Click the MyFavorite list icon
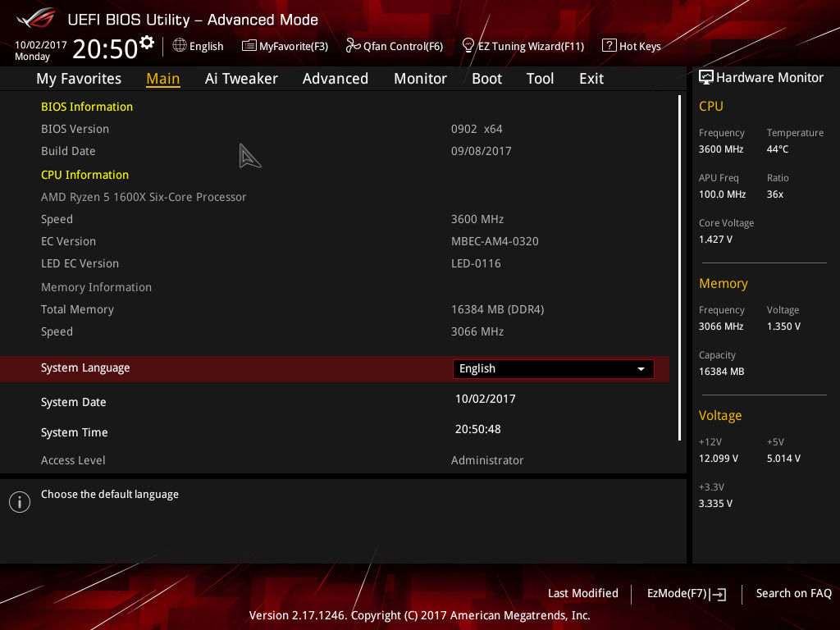This screenshot has height=630, width=840. [249, 46]
